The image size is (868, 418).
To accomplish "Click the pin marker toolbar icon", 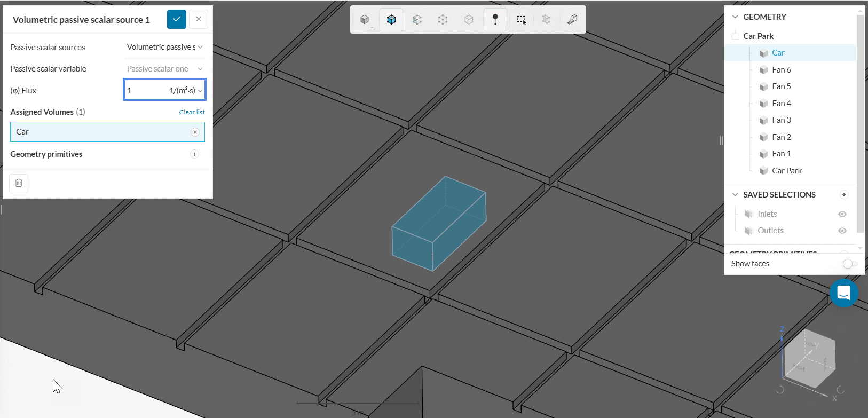I will click(495, 20).
